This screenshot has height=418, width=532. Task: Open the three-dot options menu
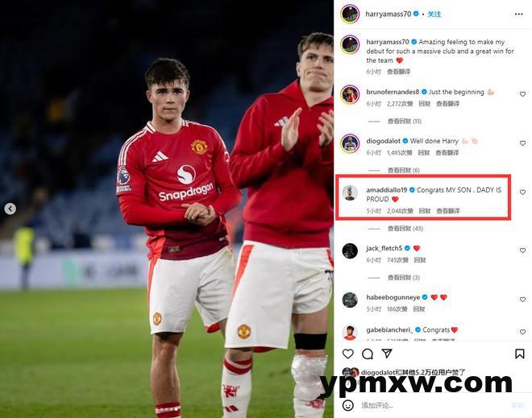coord(518,14)
